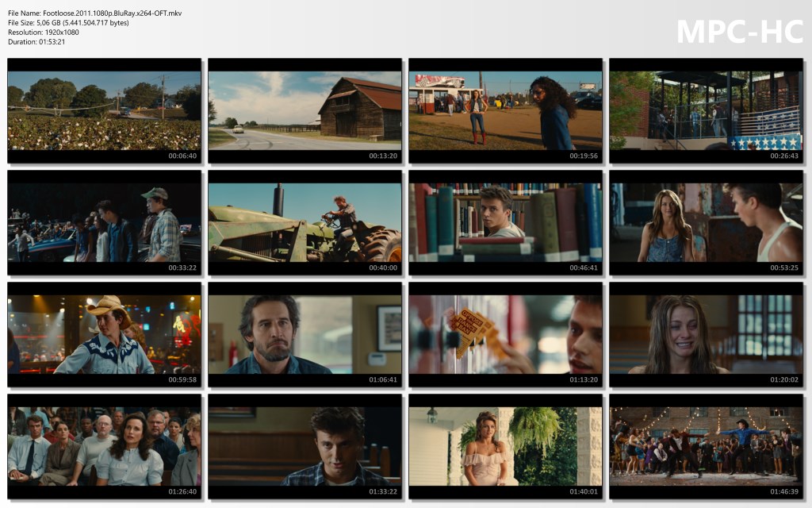
Task: Select the plaid shirt man thumbnail at 01:33:22
Action: click(304, 446)
